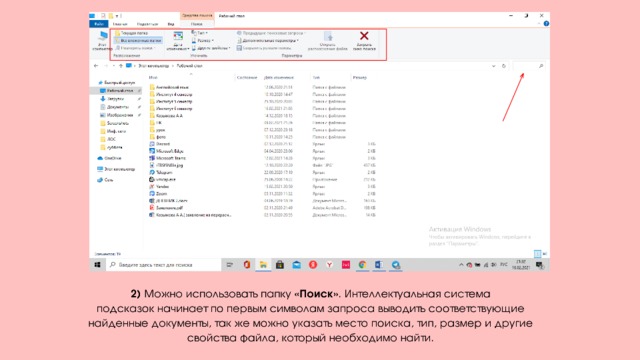The height and width of the screenshot is (360, 640).
Task: Open Explorer help question mark
Action: tap(546, 24)
